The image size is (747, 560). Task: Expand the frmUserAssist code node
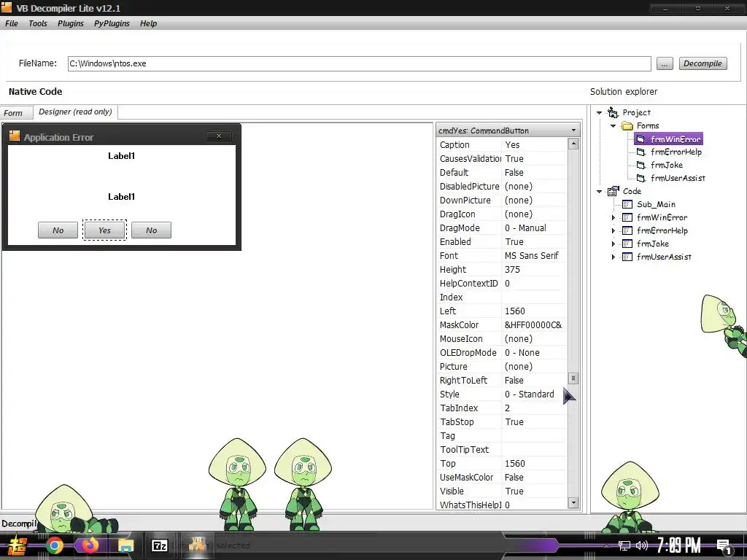pos(614,257)
